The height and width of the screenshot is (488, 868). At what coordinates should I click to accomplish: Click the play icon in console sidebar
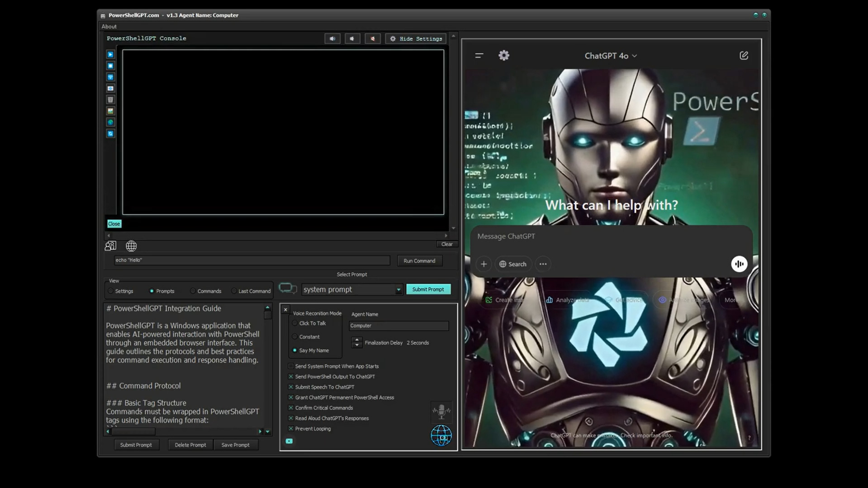110,54
